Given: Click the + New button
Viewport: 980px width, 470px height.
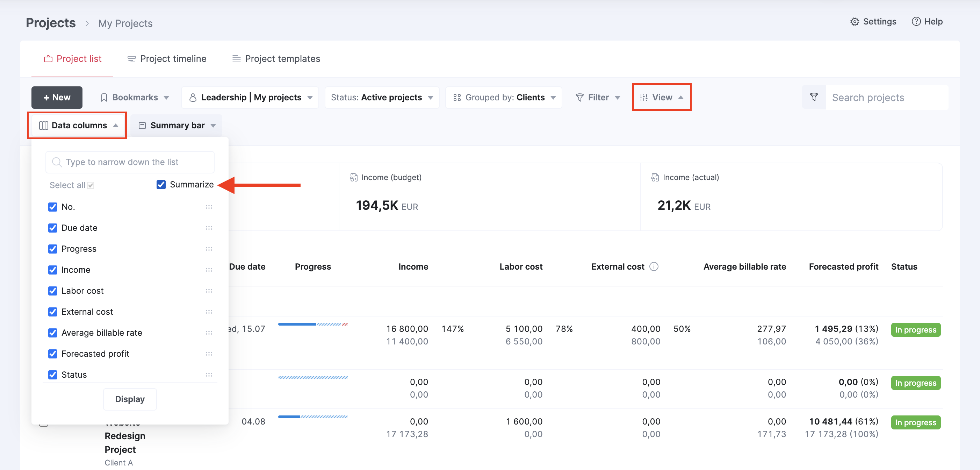Looking at the screenshot, I should [x=57, y=98].
